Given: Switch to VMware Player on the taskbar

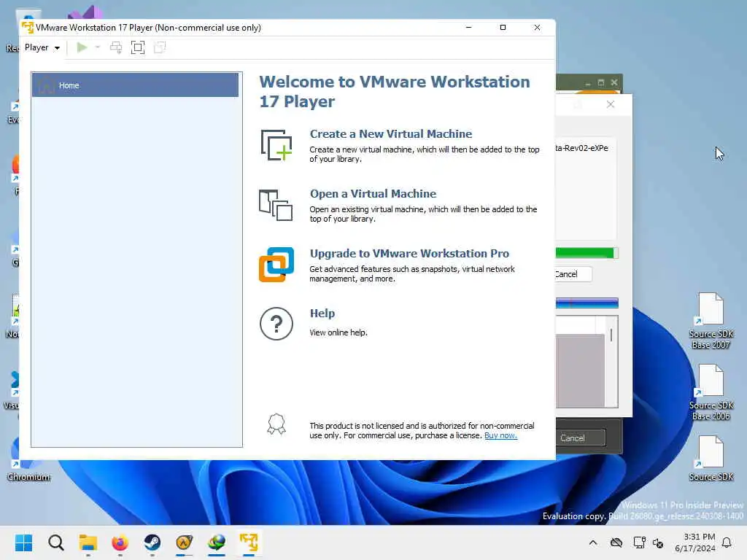Looking at the screenshot, I should (x=249, y=542).
